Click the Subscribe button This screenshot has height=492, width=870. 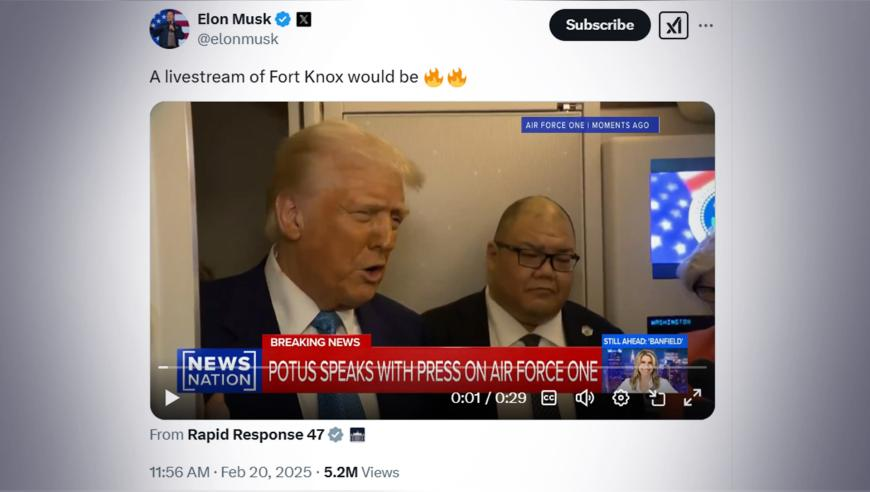pyautogui.click(x=600, y=25)
